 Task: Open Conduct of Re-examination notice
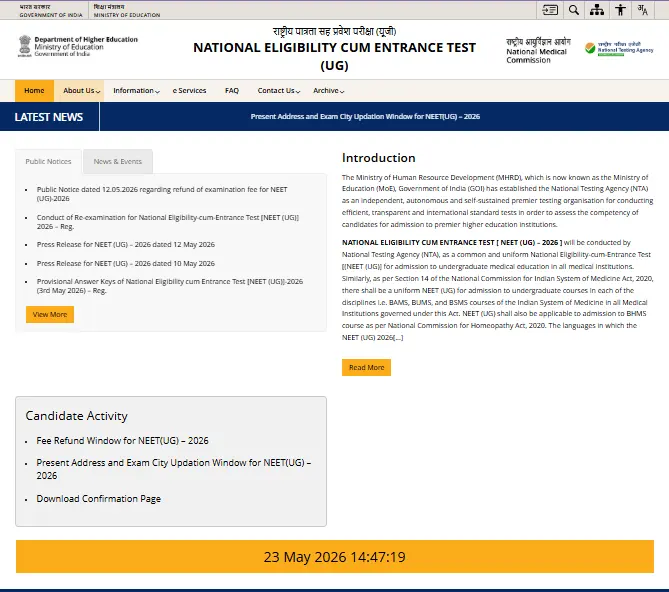coord(168,222)
